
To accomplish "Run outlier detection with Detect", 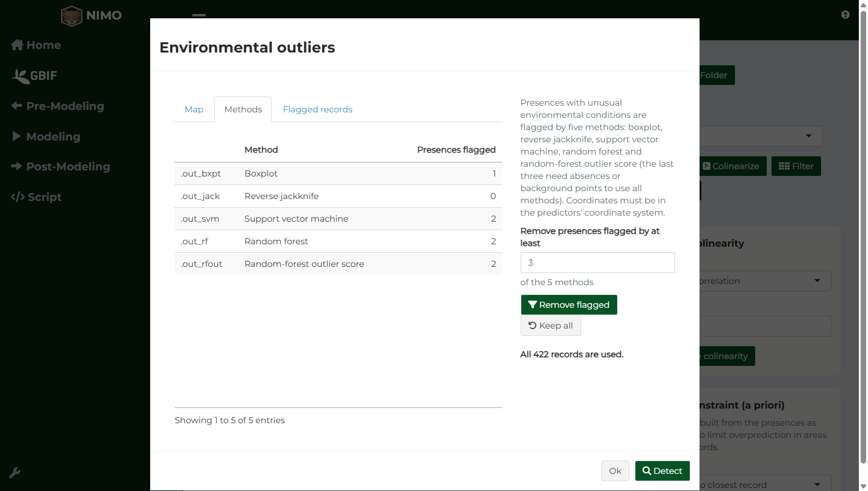I will pyautogui.click(x=662, y=471).
